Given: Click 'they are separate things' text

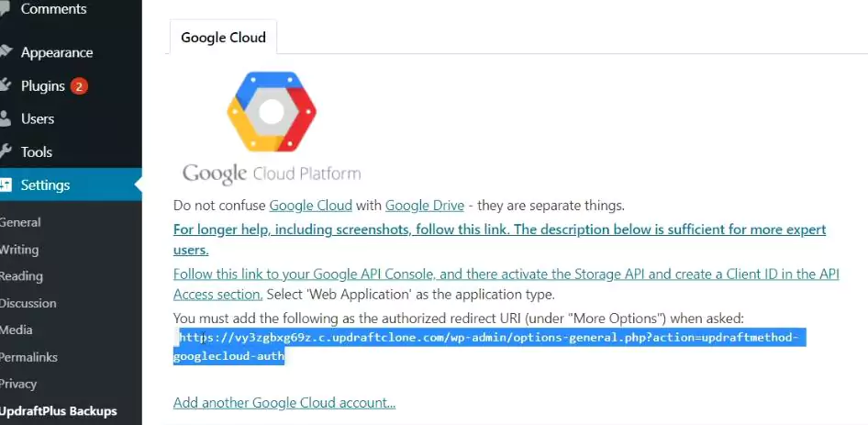Looking at the screenshot, I should click(x=551, y=206).
